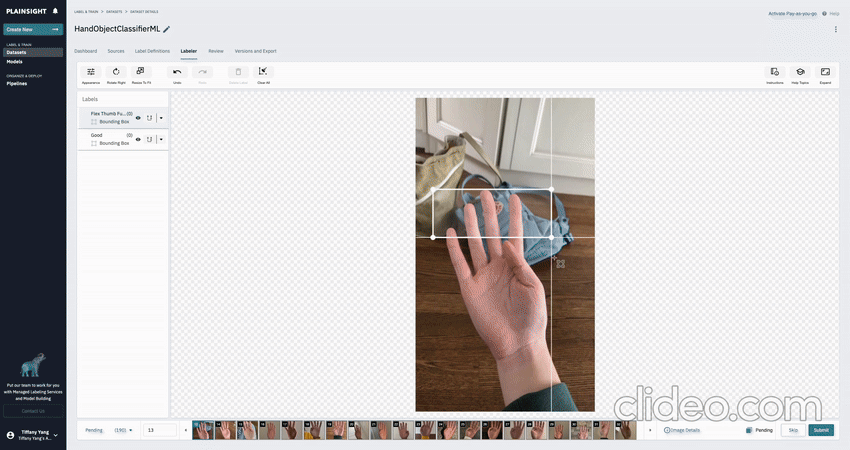Viewport: 850px width, 450px height.
Task: Switch to the Sources tab
Action: 116,51
